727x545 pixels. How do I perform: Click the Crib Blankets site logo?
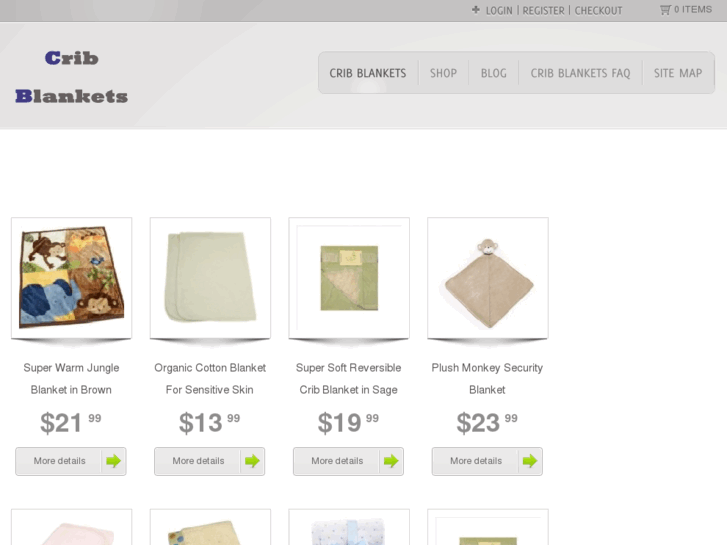[x=71, y=77]
